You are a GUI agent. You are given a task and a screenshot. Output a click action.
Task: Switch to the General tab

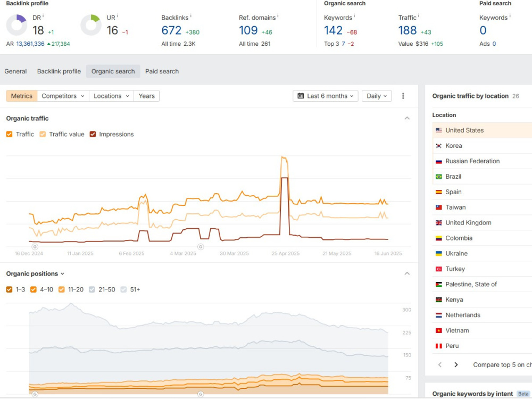(15, 72)
